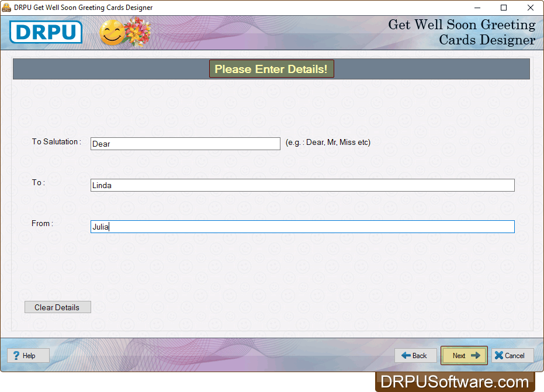Proceed with the Next button
This screenshot has height=392, width=544.
click(x=464, y=356)
